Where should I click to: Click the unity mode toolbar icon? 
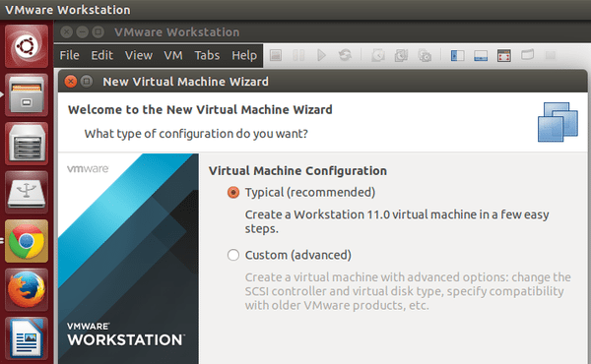[x=527, y=55]
